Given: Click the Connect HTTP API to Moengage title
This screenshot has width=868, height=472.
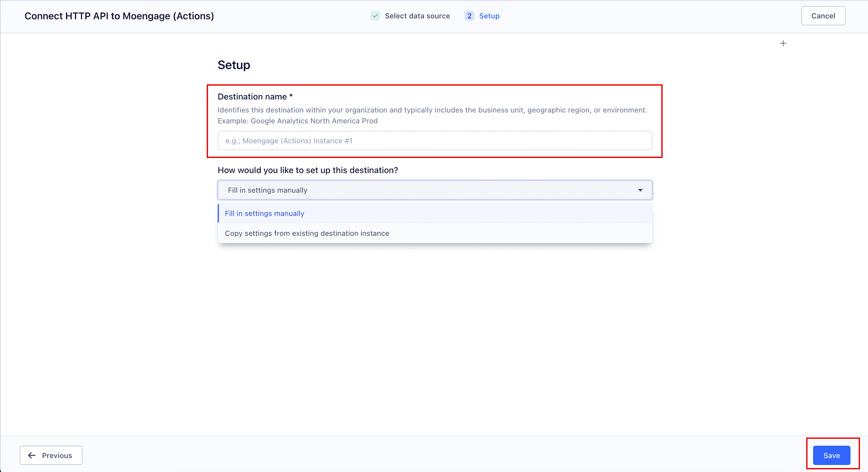Looking at the screenshot, I should pos(119,16).
